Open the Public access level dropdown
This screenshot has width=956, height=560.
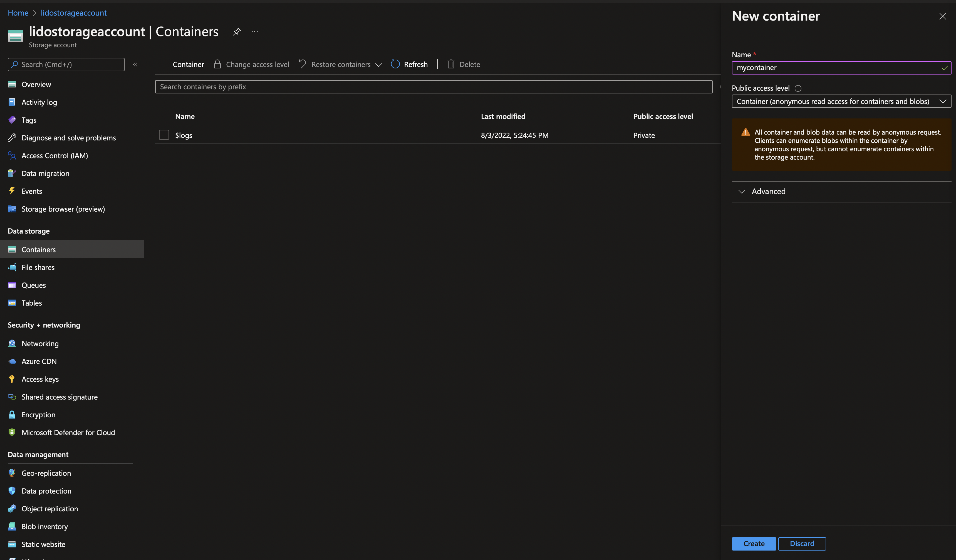point(841,101)
